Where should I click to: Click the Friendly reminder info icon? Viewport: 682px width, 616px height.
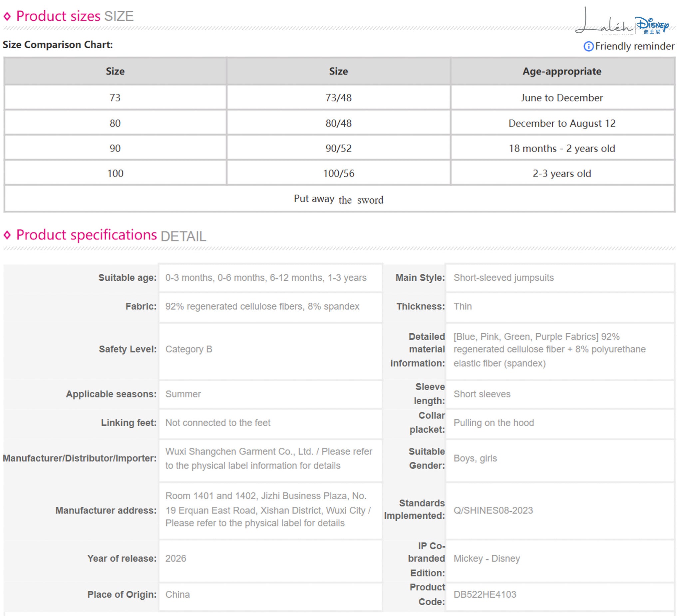click(588, 46)
